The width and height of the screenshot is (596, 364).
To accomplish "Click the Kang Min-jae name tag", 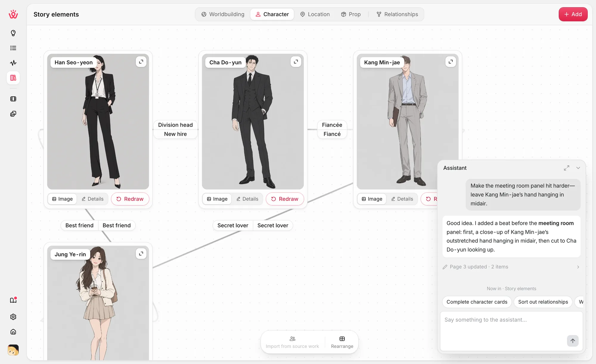I will (x=382, y=63).
